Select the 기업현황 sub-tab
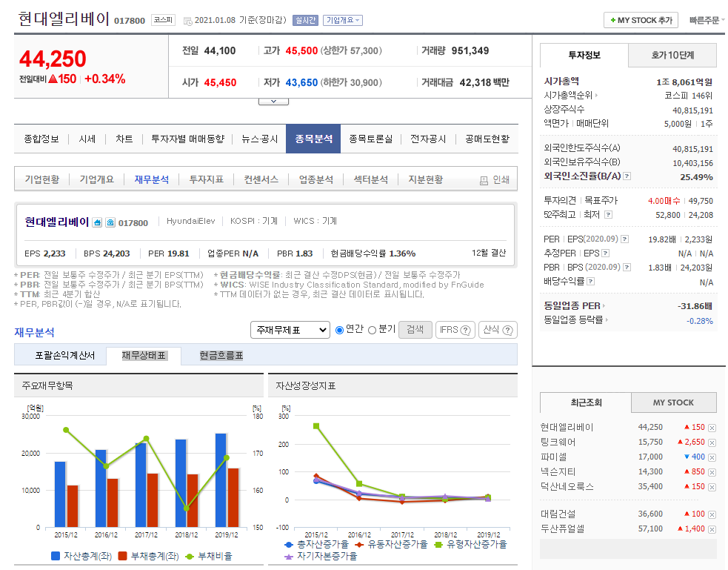This screenshot has height=570, width=728. pyautogui.click(x=41, y=179)
